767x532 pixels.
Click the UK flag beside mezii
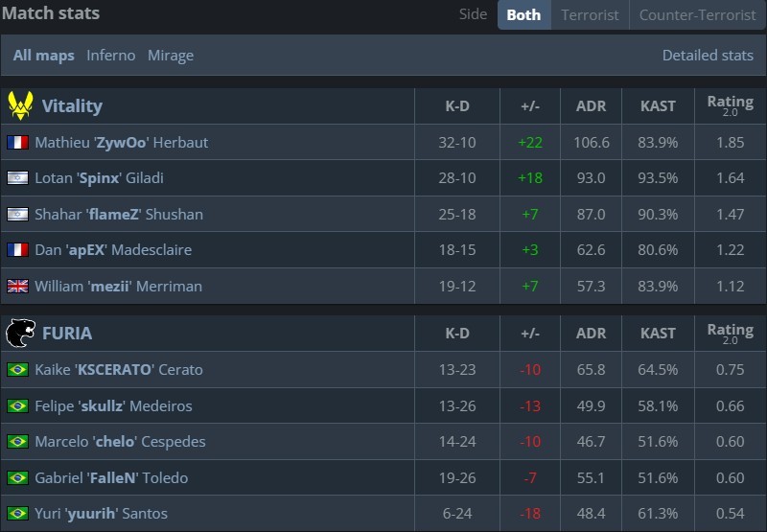click(x=17, y=286)
